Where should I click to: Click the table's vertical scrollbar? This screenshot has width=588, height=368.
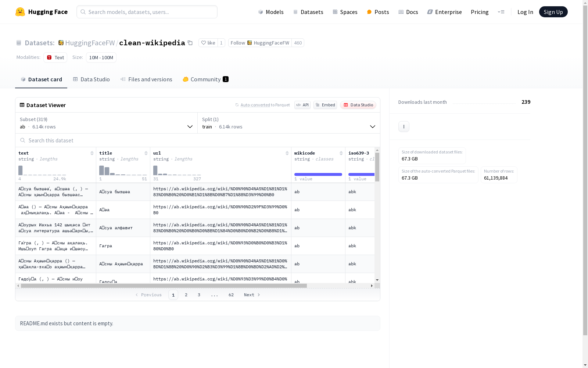(377, 167)
